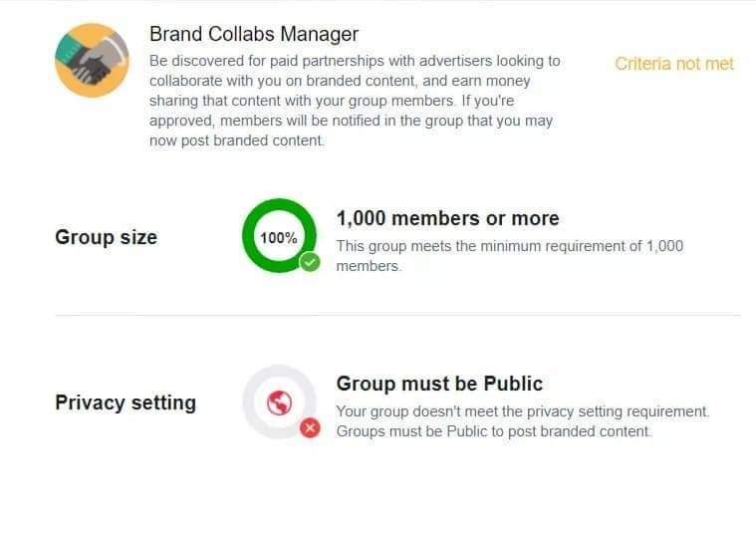Click the Brand Collabs Manager handshake icon

pyautogui.click(x=92, y=61)
